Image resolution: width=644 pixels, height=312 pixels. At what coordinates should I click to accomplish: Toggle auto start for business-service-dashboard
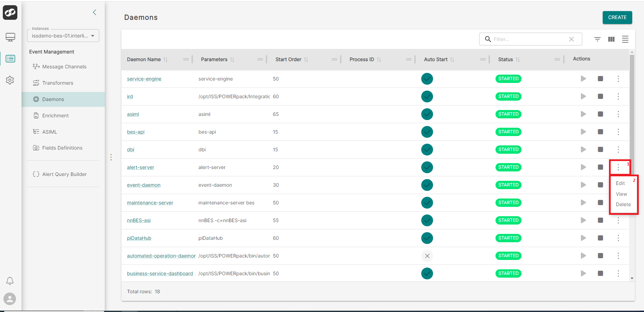point(427,273)
